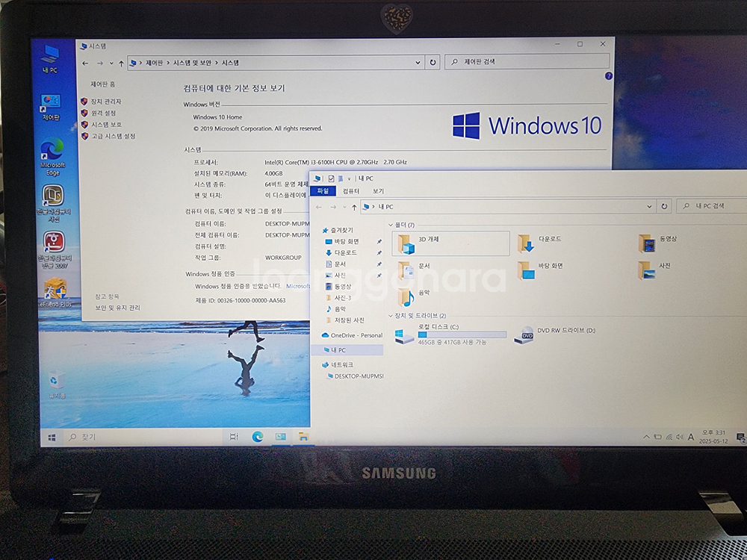Click properties checkmark in quick access toolbar
This screenshot has height=560, width=747.
pyautogui.click(x=331, y=178)
